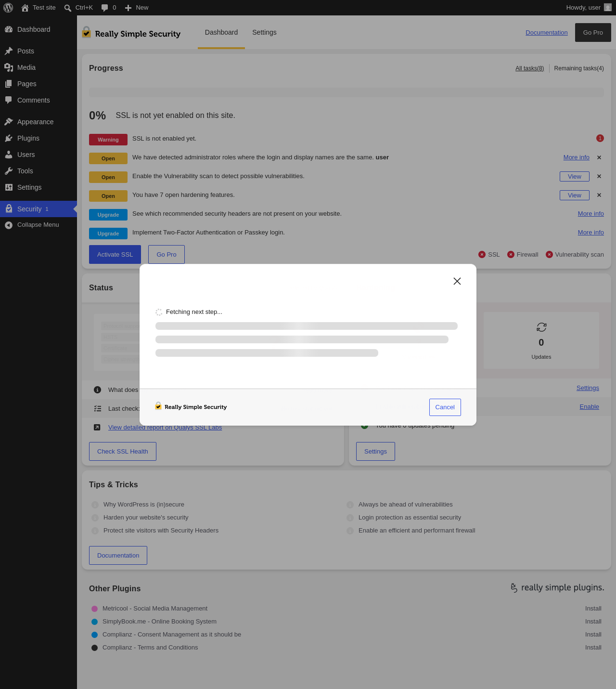
Task: Click View for open hardening features
Action: (x=575, y=195)
